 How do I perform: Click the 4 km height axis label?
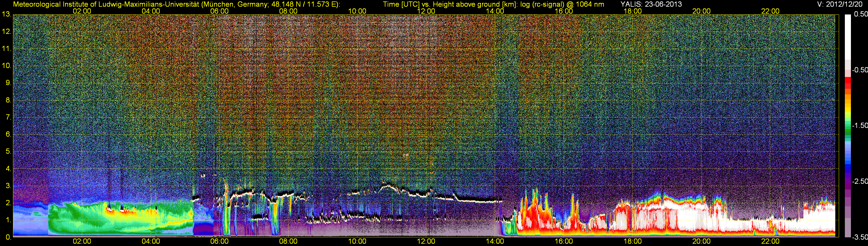click(8, 169)
